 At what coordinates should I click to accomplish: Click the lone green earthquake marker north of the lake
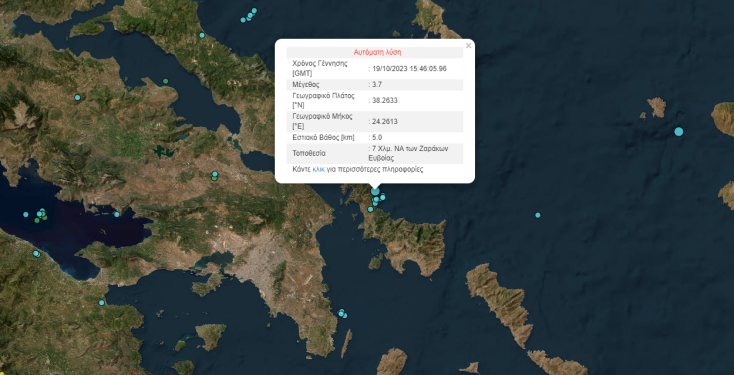pyautogui.click(x=165, y=81)
